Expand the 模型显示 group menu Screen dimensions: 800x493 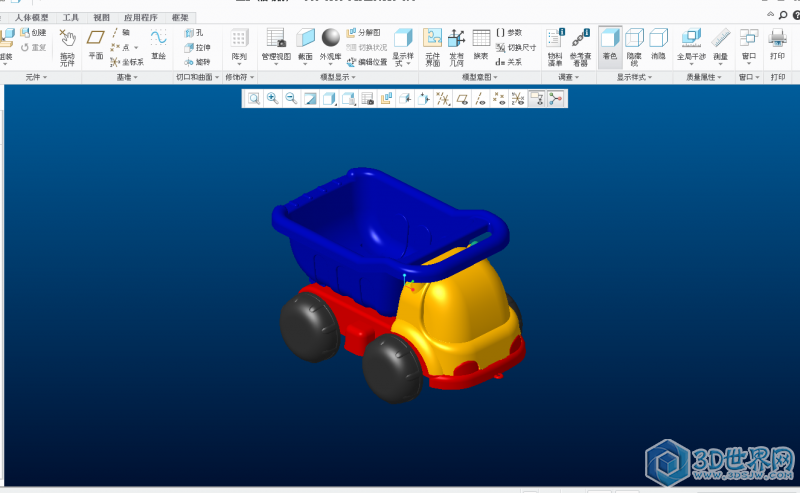tap(338, 77)
